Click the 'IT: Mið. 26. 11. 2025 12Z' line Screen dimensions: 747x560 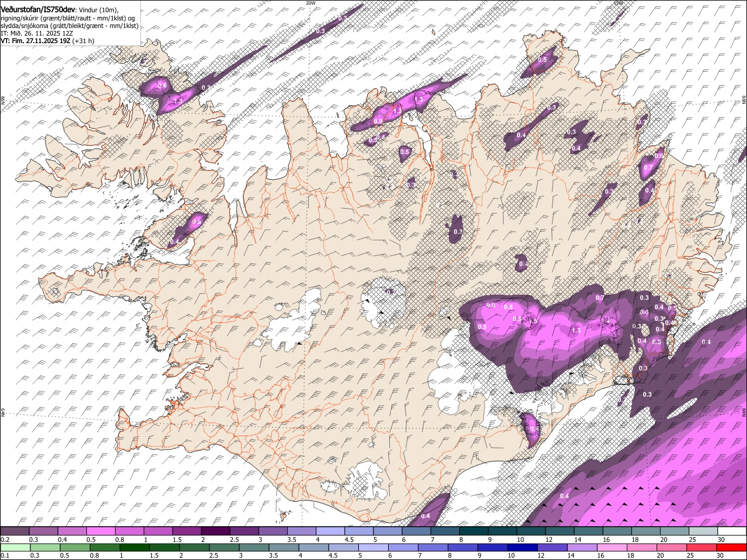pos(37,33)
